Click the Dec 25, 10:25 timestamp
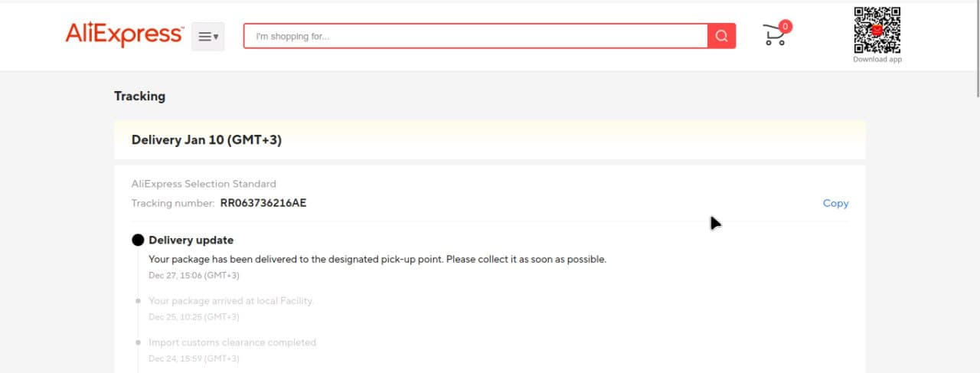980x373 pixels. (x=194, y=316)
